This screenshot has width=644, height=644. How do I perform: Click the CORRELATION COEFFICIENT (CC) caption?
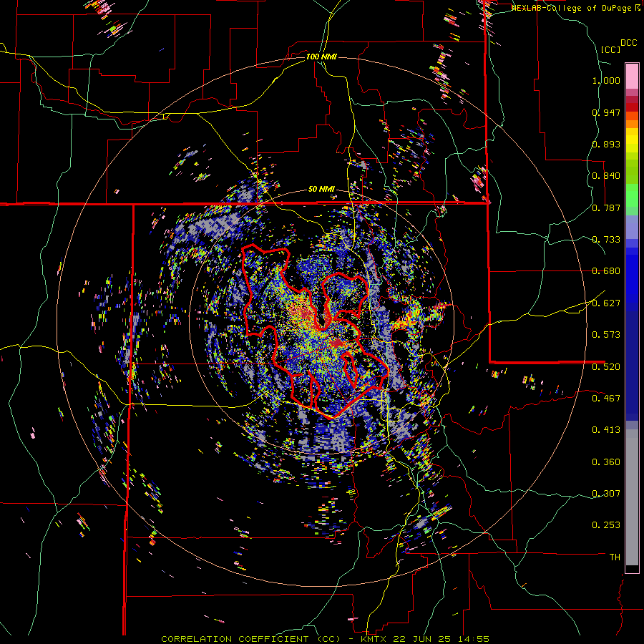click(x=250, y=639)
